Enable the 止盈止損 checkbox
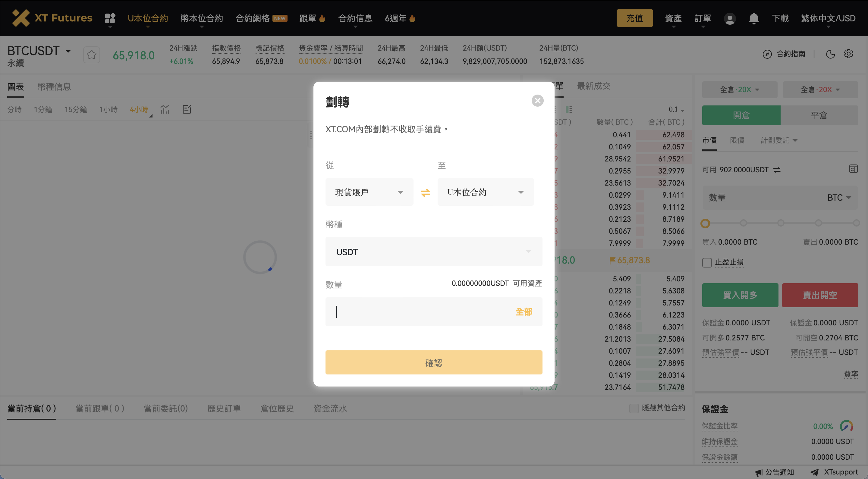This screenshot has height=479, width=868. [706, 262]
